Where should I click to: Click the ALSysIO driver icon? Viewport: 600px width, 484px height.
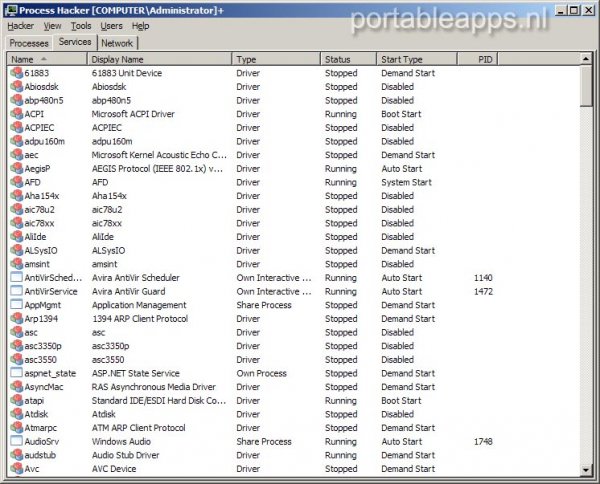(16, 250)
